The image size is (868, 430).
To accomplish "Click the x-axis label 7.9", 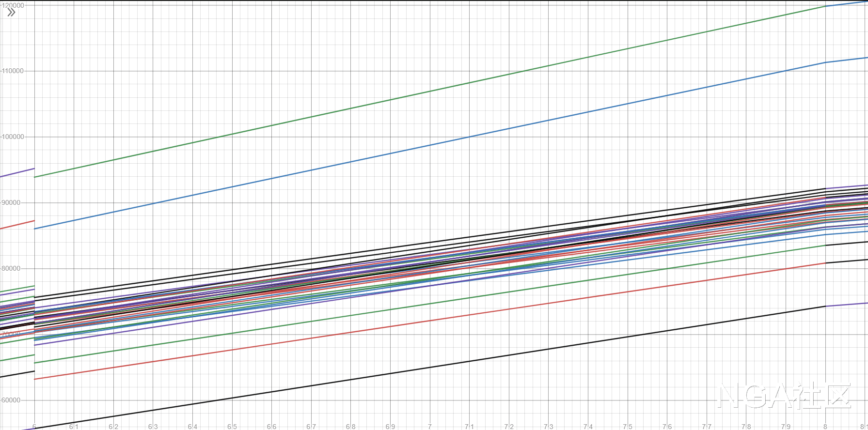I will pos(786,427).
